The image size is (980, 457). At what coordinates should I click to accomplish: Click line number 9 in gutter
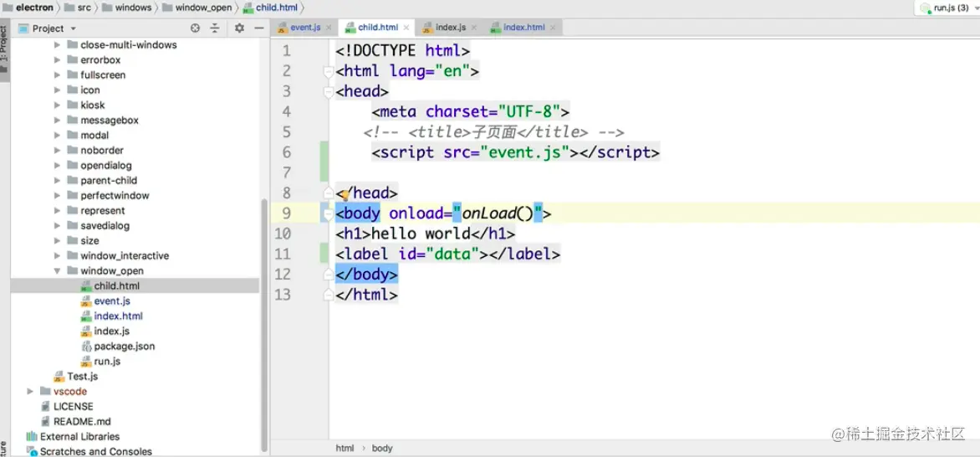pos(286,213)
